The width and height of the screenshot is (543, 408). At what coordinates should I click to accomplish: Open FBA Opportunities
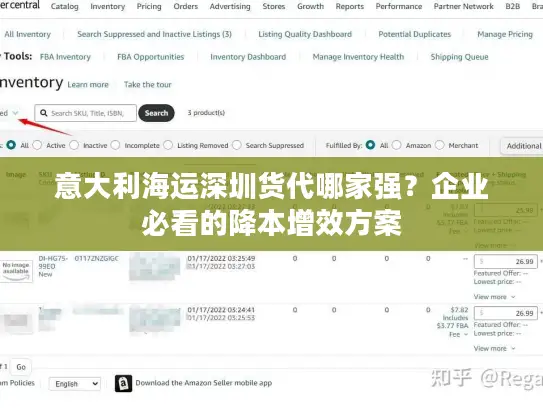[x=151, y=57]
